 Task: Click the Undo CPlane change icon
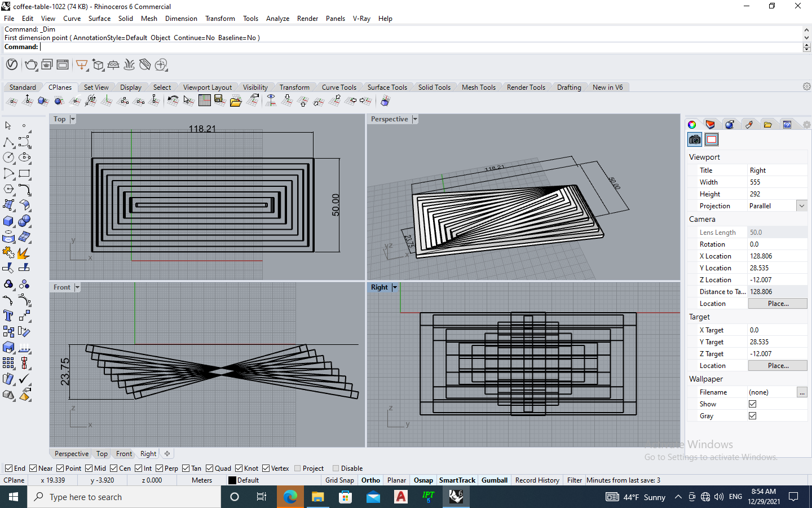coord(173,101)
